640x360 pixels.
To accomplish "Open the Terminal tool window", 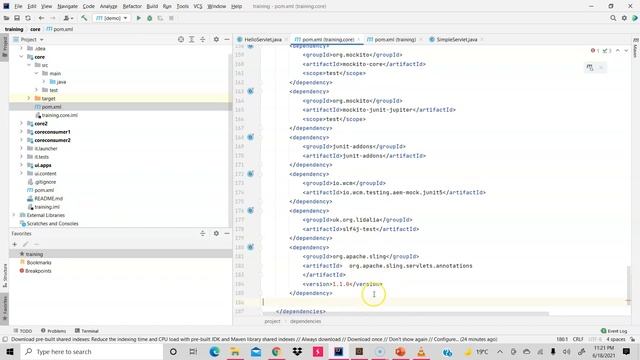I will click(87, 331).
